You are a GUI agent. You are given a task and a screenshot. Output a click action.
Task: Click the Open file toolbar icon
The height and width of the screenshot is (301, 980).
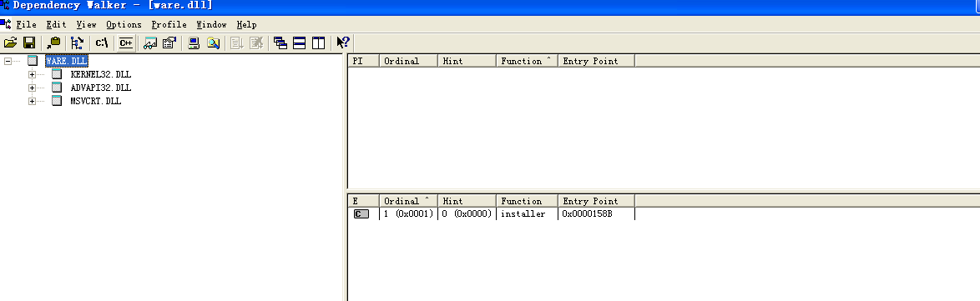click(x=10, y=43)
